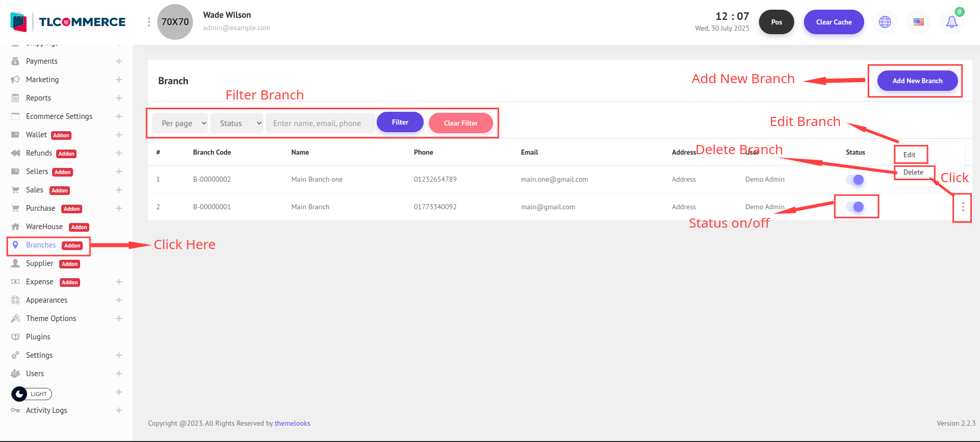Toggle status for Main Branch one

click(x=855, y=180)
